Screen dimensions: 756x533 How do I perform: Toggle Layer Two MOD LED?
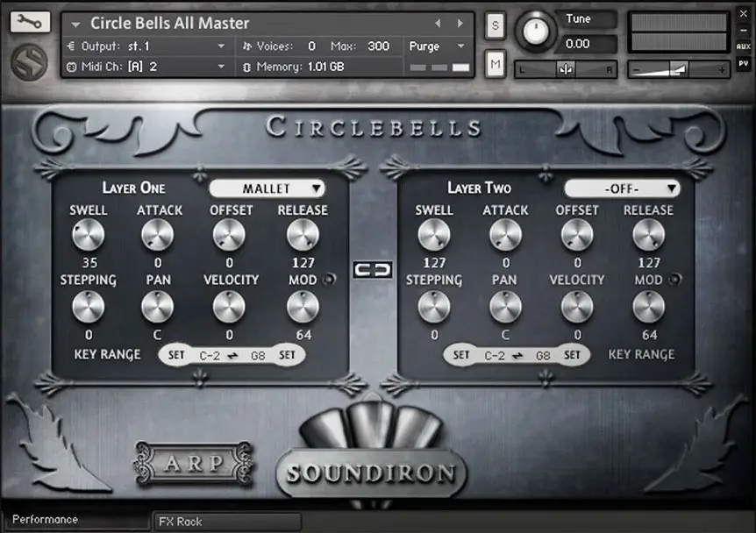click(675, 279)
